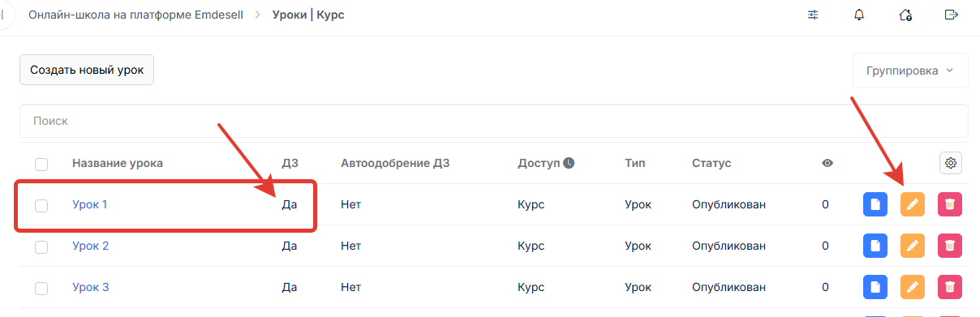Toggle the select-all checkbox in table header
This screenshot has height=317, width=980.
pos(41,164)
